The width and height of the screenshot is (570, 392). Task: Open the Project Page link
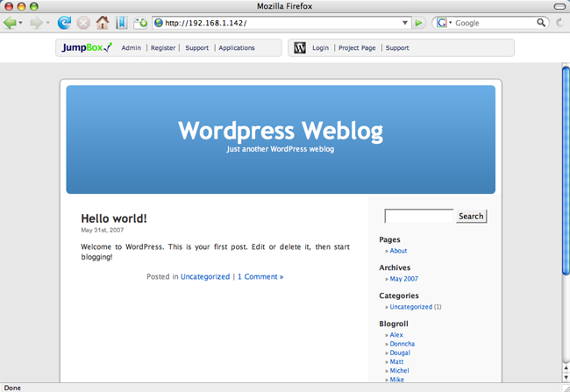point(357,48)
